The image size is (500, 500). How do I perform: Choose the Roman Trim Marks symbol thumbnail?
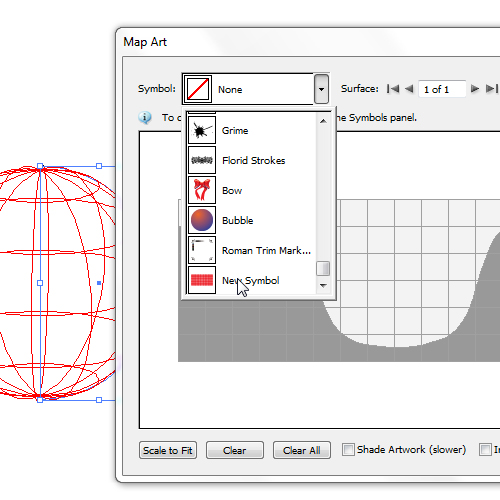click(202, 250)
